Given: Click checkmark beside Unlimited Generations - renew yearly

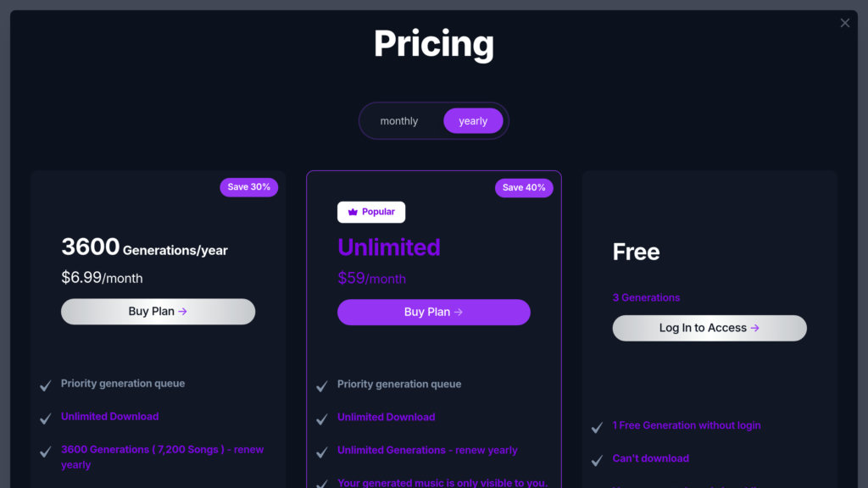Looking at the screenshot, I should (x=322, y=452).
